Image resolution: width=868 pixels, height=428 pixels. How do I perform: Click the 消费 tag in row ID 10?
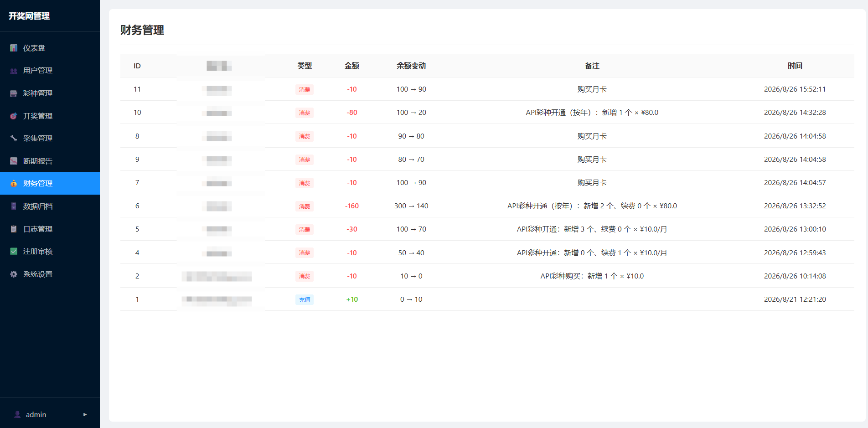[x=305, y=113]
